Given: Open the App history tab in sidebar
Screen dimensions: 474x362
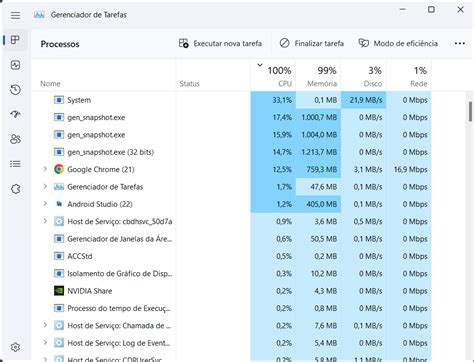Looking at the screenshot, I should point(15,90).
